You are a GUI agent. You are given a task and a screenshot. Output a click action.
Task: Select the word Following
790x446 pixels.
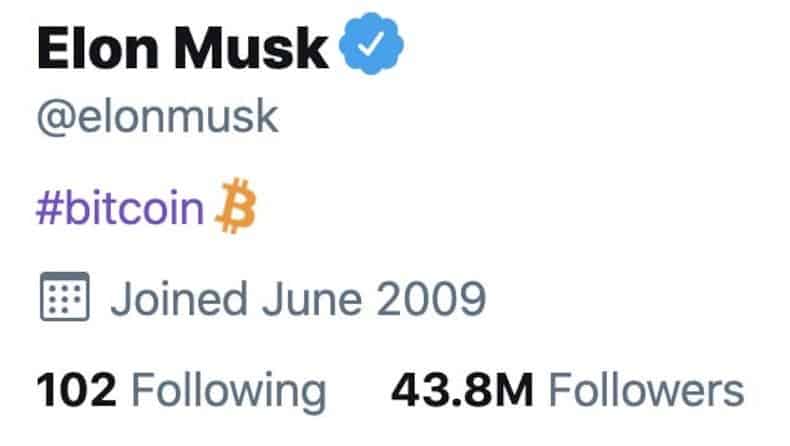click(229, 393)
